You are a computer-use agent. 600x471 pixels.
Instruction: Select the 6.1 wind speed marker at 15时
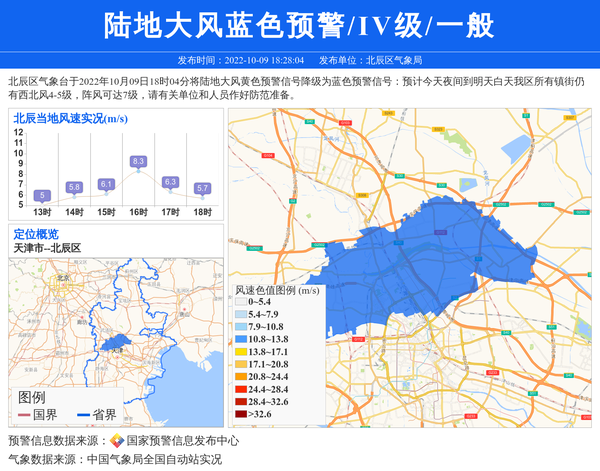coord(106,184)
